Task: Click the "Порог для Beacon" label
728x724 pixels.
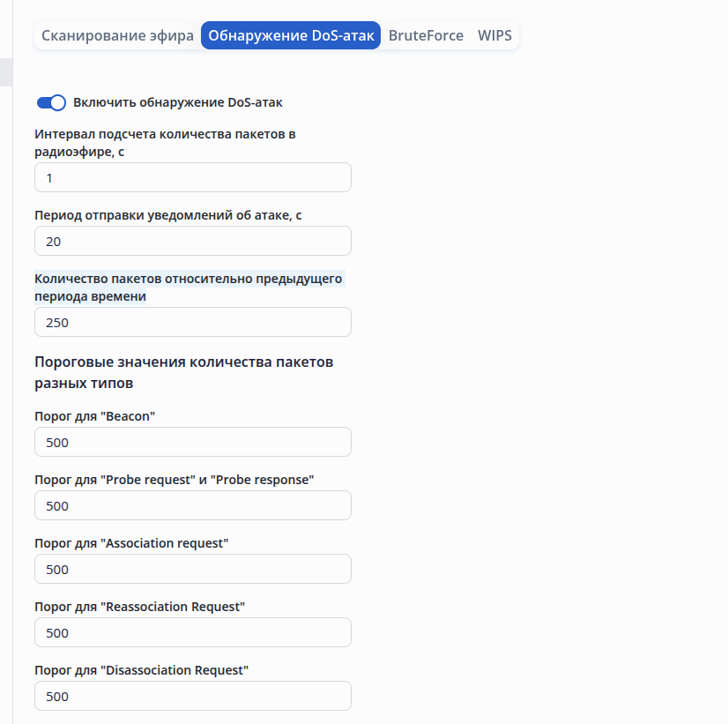Action: [94, 416]
